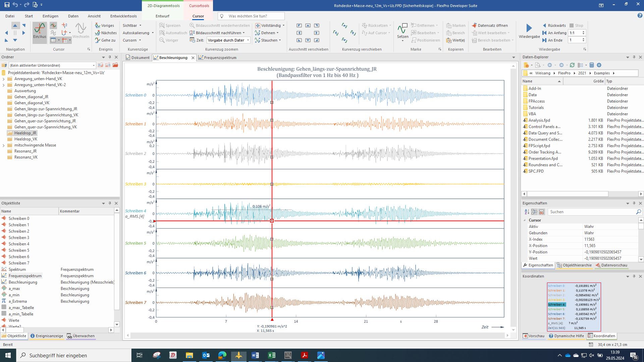Click the Frequenzspektrum object icon
The image size is (644, 362).
(4, 276)
